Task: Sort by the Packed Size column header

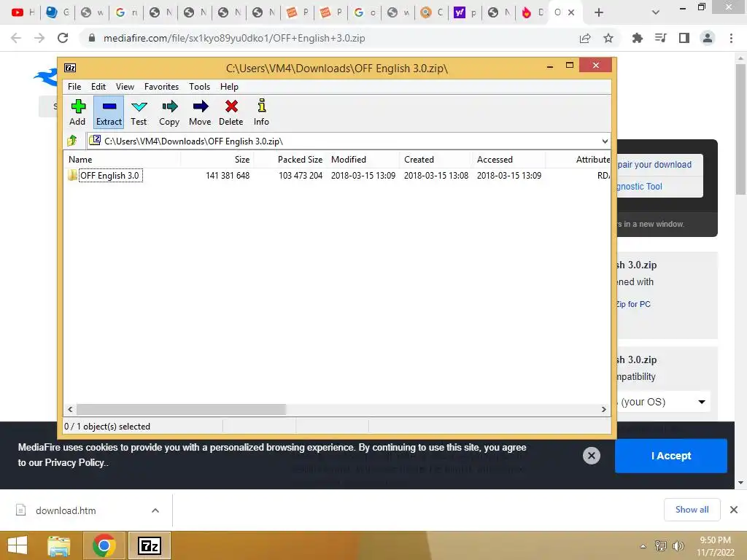Action: click(x=290, y=160)
